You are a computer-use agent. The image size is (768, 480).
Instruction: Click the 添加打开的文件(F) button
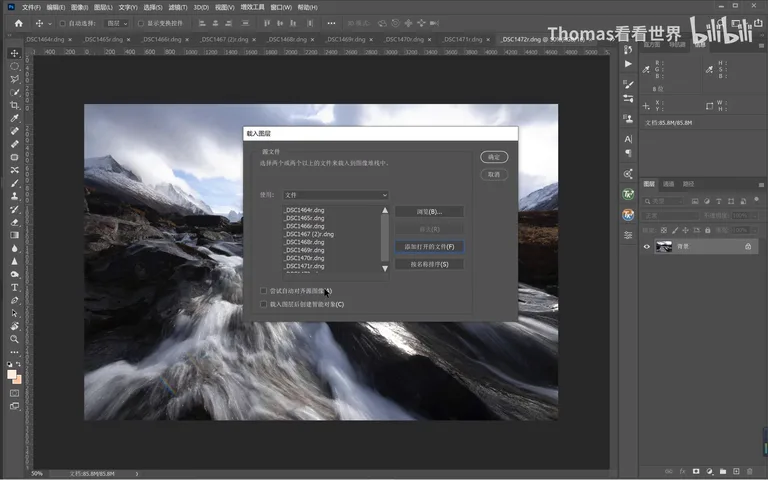point(429,246)
